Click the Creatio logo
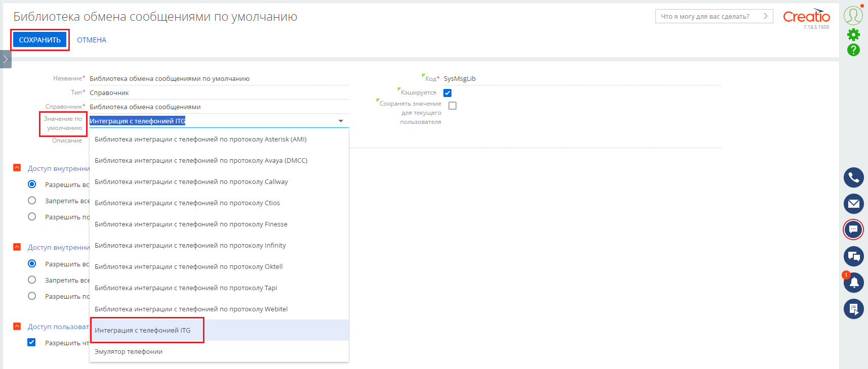Screen dimensions: 868x369 pyautogui.click(x=806, y=16)
